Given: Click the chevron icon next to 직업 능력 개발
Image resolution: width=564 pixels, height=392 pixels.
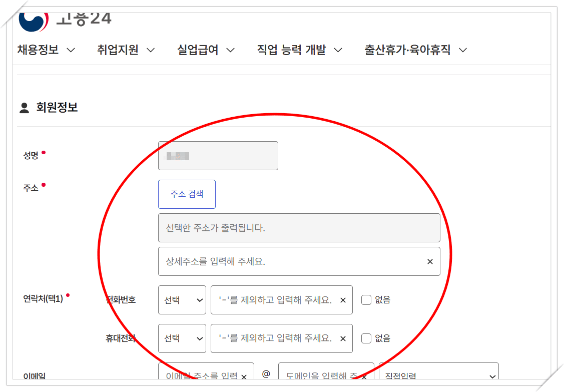Looking at the screenshot, I should click(x=338, y=50).
